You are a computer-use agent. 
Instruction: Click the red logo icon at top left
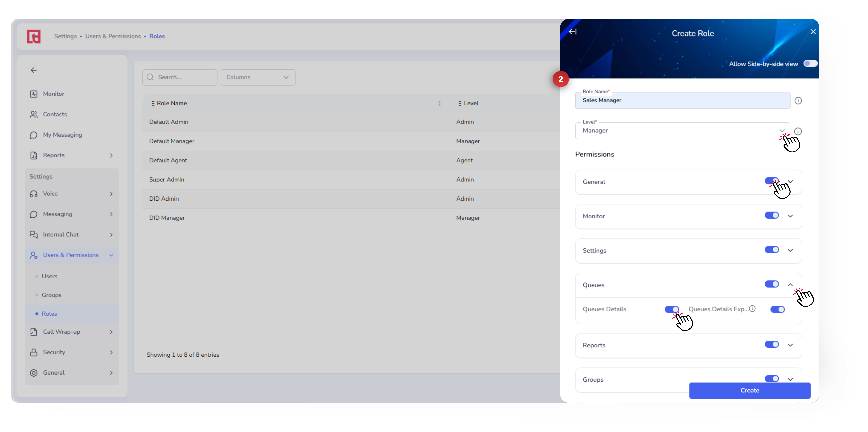pyautogui.click(x=34, y=36)
